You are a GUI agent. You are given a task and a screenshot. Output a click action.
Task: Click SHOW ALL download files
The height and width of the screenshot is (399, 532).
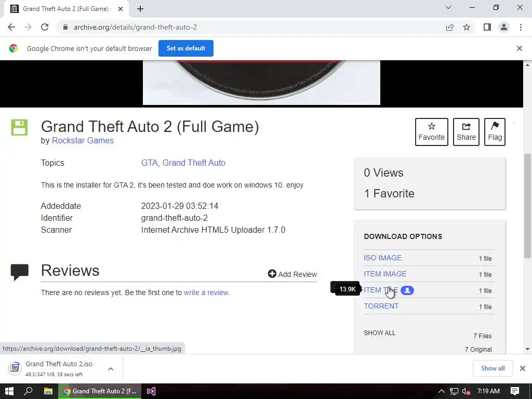(379, 333)
